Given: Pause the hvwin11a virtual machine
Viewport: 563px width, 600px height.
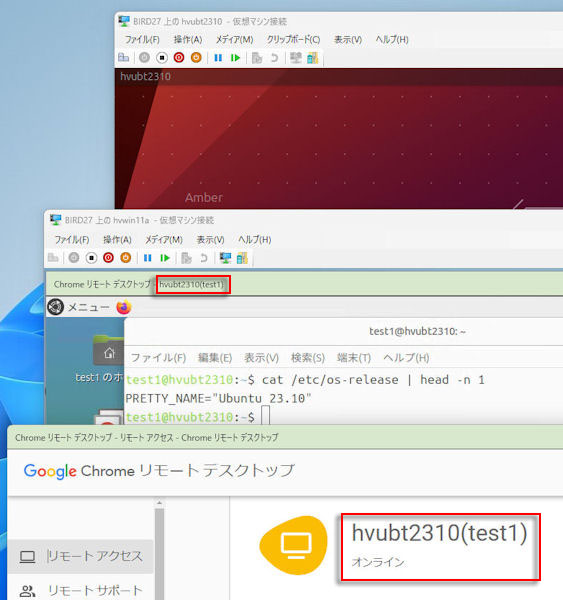Looking at the screenshot, I should [148, 258].
